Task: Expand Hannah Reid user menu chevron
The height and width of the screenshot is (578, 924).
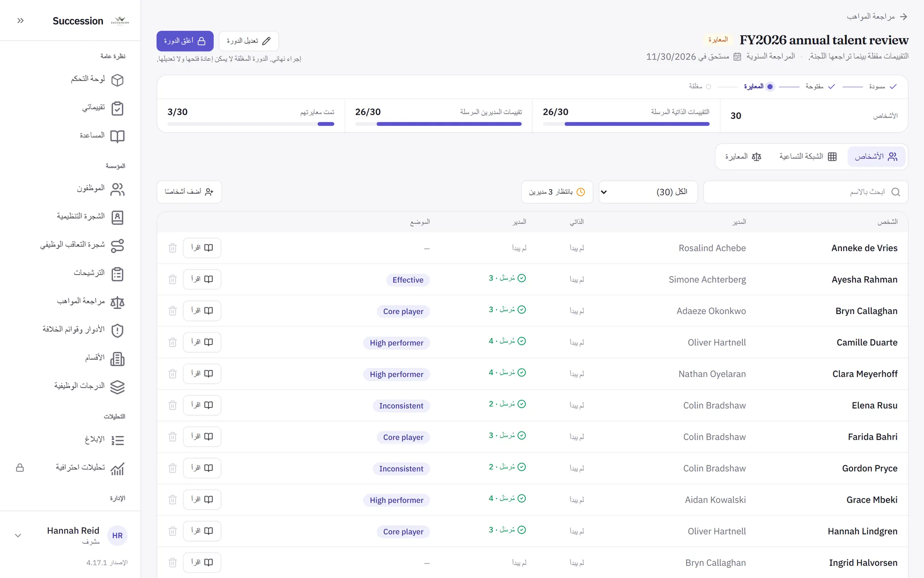Action: [18, 535]
